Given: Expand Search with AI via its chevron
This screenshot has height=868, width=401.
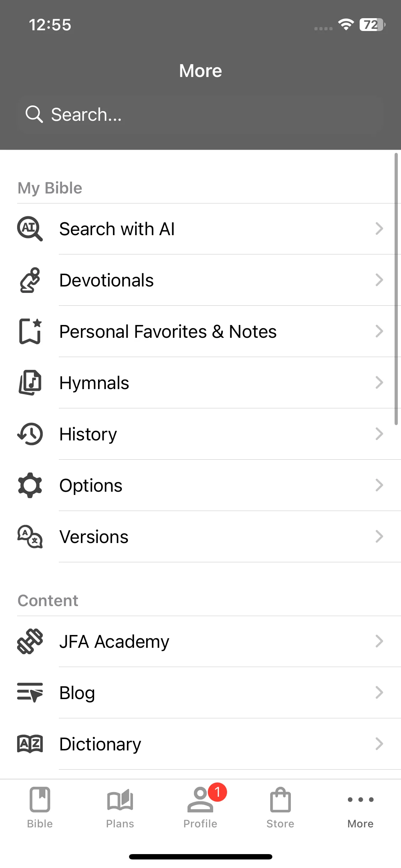Looking at the screenshot, I should pyautogui.click(x=379, y=229).
